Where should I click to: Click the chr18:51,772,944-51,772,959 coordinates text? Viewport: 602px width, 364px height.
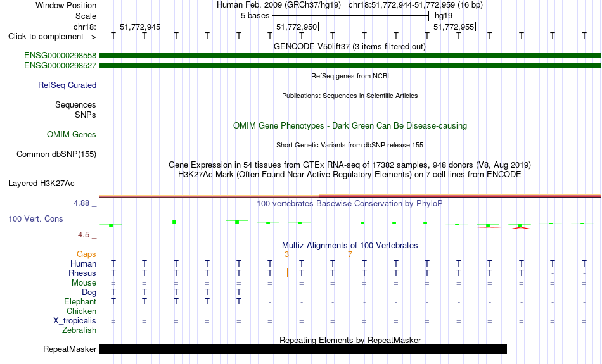tap(402, 5)
